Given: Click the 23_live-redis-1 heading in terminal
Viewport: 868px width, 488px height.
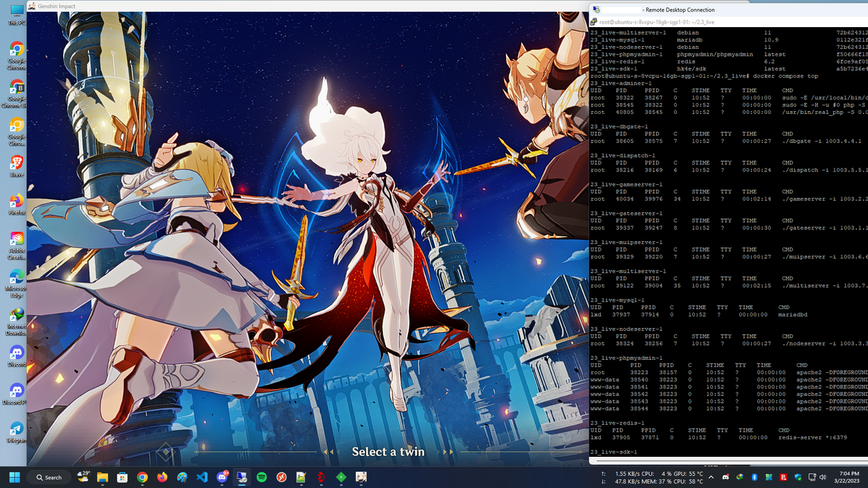Looking at the screenshot, I should [x=617, y=423].
